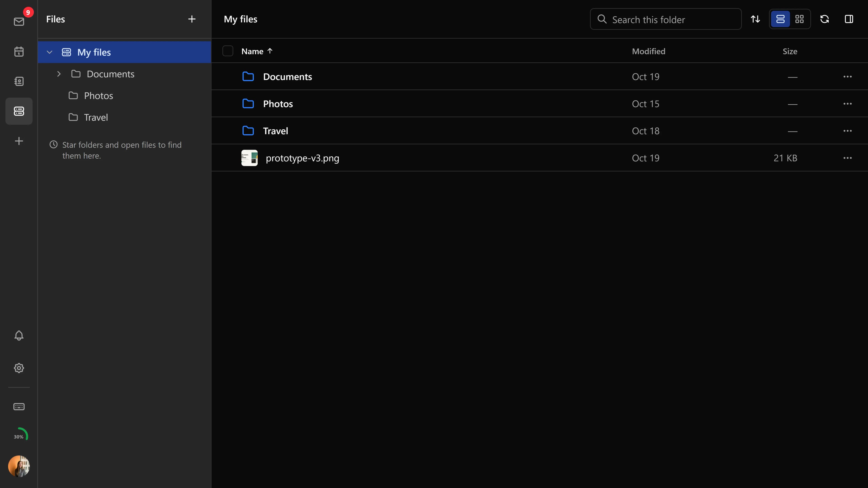Switch to list view

pyautogui.click(x=780, y=19)
